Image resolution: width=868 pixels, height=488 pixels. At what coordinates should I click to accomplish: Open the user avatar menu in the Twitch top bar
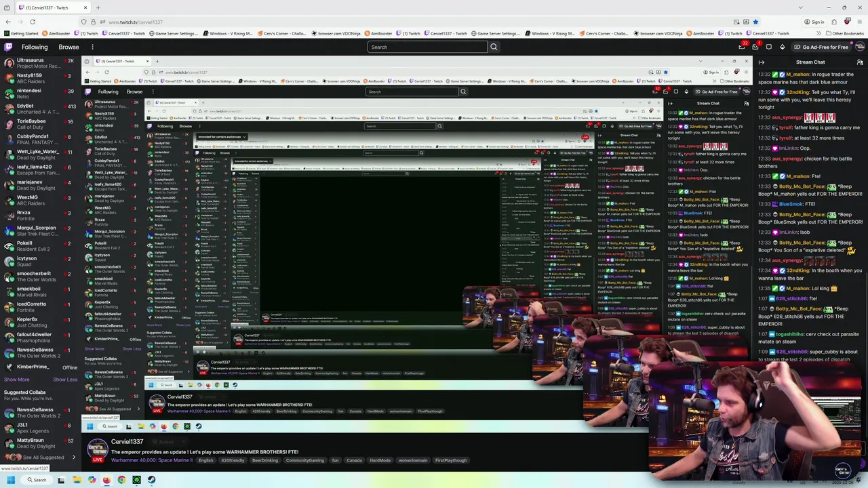click(860, 47)
